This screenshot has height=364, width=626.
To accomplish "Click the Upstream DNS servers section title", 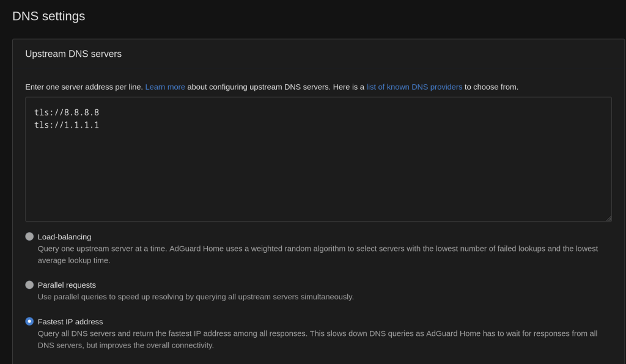I will [73, 54].
